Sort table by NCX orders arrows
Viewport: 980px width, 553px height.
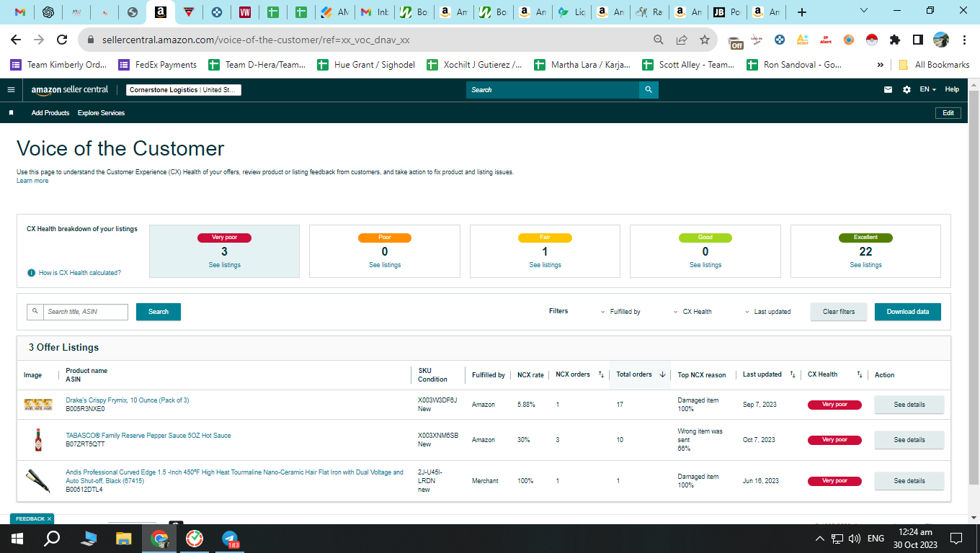click(x=601, y=374)
